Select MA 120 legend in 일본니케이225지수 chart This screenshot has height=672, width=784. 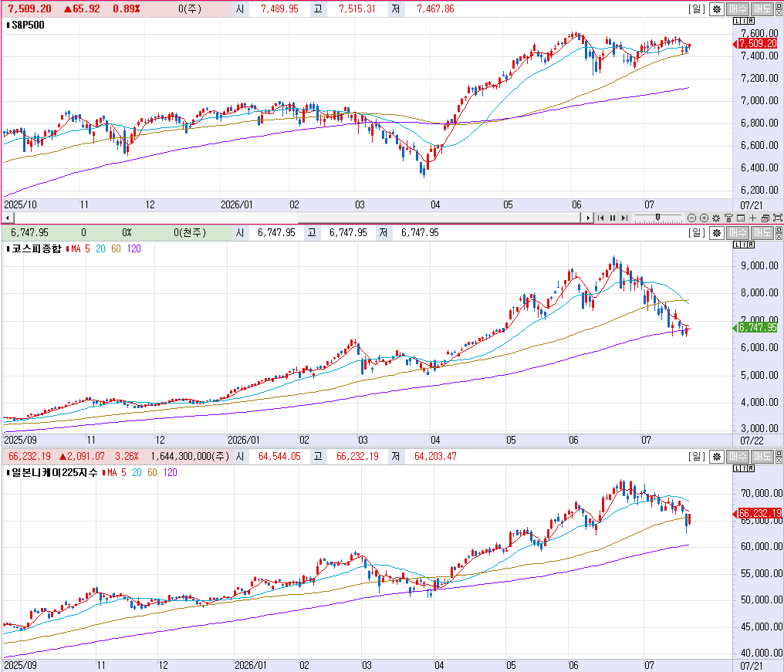tap(170, 472)
